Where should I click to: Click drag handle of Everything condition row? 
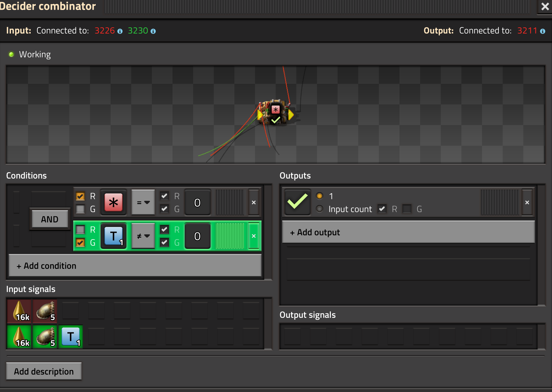[230, 202]
